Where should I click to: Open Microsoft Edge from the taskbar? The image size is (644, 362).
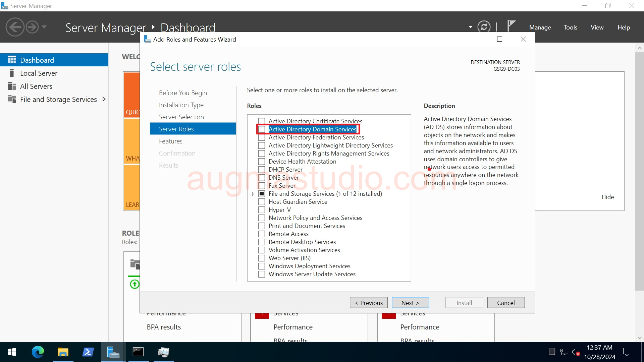click(x=38, y=352)
